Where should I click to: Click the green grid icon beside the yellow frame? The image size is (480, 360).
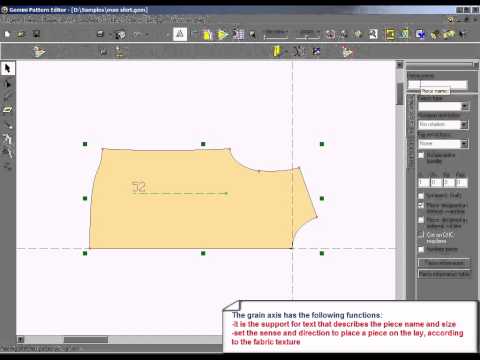[404, 34]
